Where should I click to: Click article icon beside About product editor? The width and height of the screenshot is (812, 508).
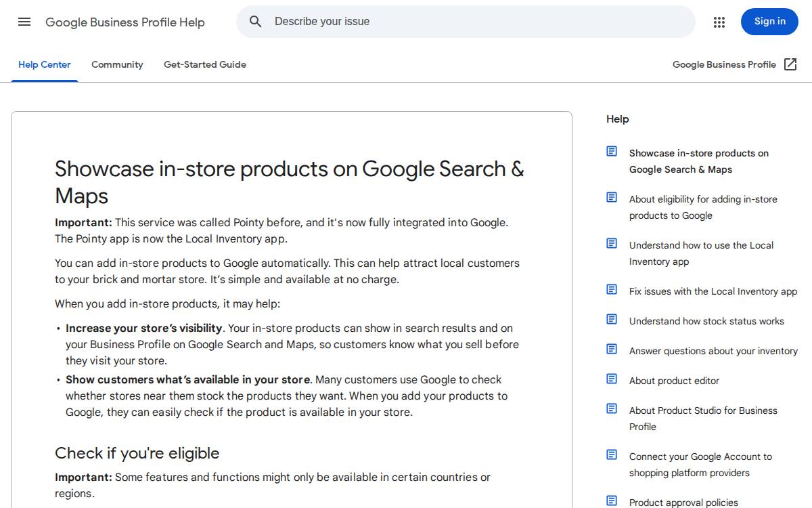click(x=612, y=379)
